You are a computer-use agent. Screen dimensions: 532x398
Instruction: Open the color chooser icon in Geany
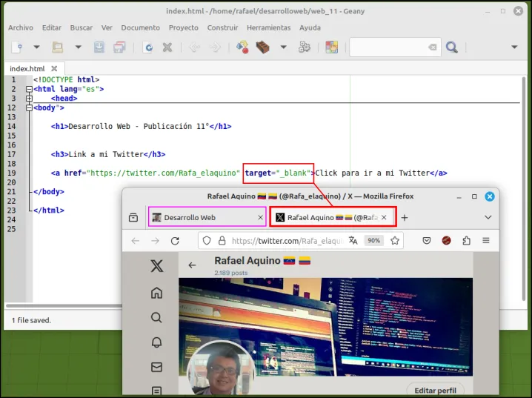[x=331, y=47]
